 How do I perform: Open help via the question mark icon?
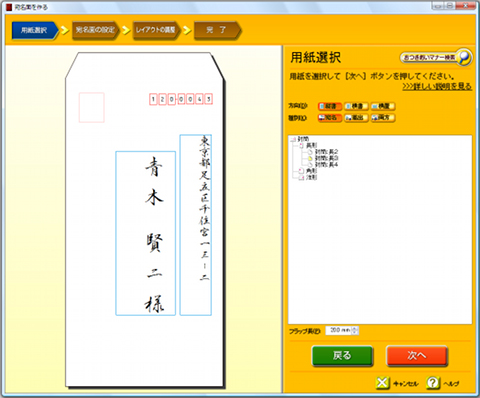433,383
